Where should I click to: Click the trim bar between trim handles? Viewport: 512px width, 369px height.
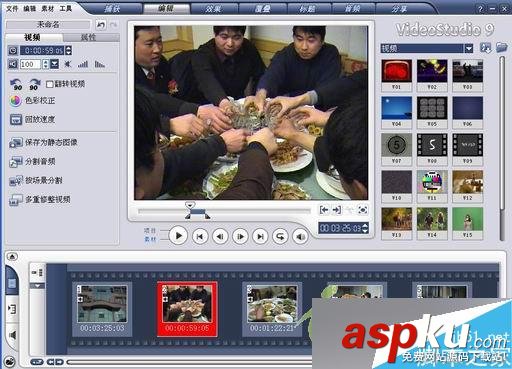point(198,213)
